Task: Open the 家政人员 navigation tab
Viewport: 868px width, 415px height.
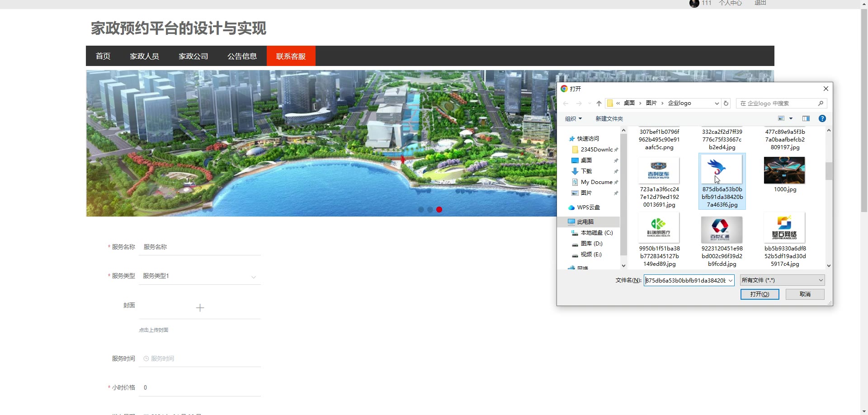Action: pos(144,56)
